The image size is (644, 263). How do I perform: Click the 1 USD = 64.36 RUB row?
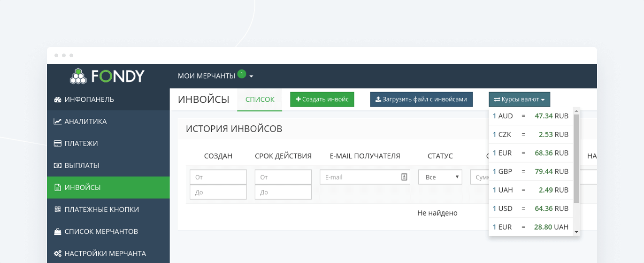click(x=531, y=209)
